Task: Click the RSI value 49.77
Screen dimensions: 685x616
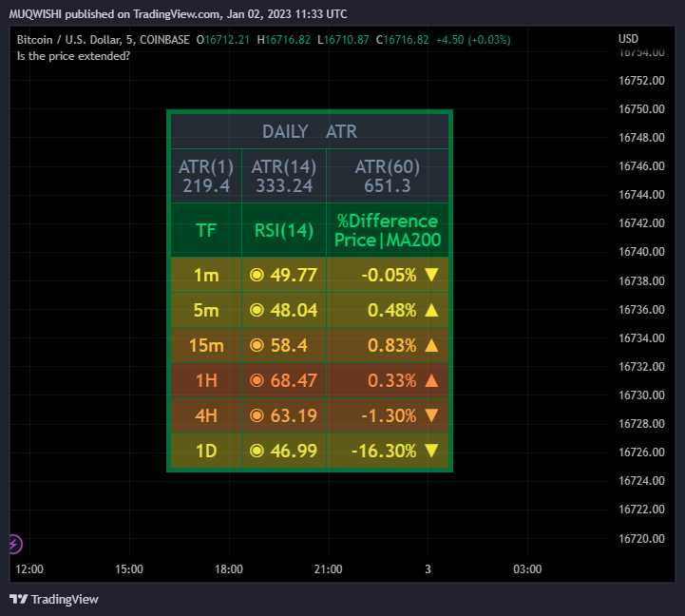Action: (294, 275)
